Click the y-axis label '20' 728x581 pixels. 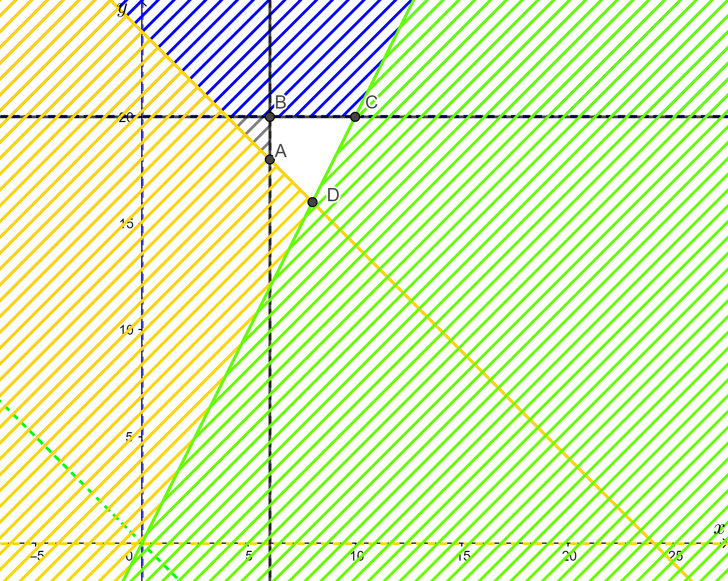tap(126, 117)
